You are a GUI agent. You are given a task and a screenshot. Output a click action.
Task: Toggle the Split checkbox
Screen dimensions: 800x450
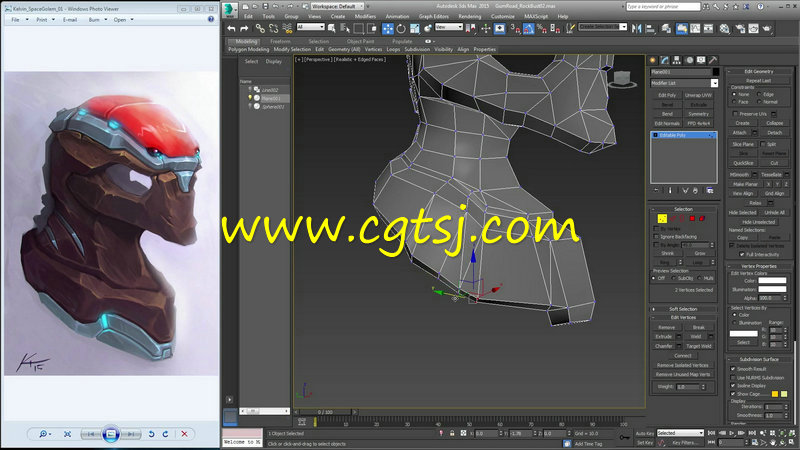763,144
